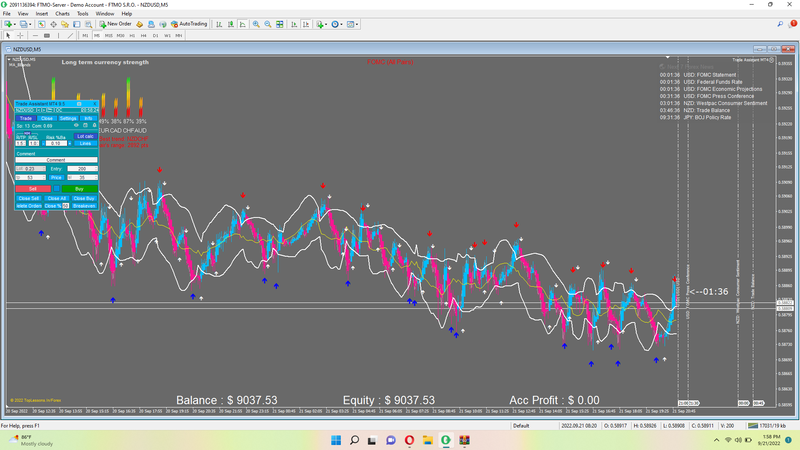Select the M15 timeframe button

point(109,35)
